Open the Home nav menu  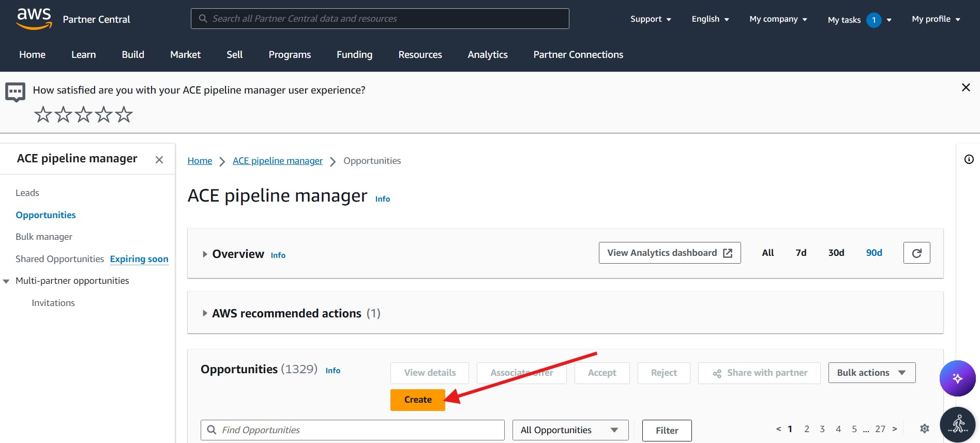(x=32, y=55)
